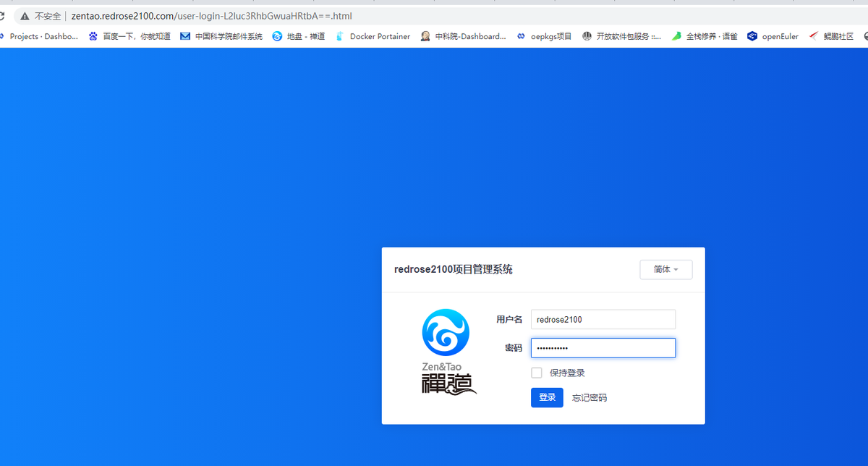Screen dimensions: 868x466
Task: Click the 登录 button
Action: [x=547, y=397]
